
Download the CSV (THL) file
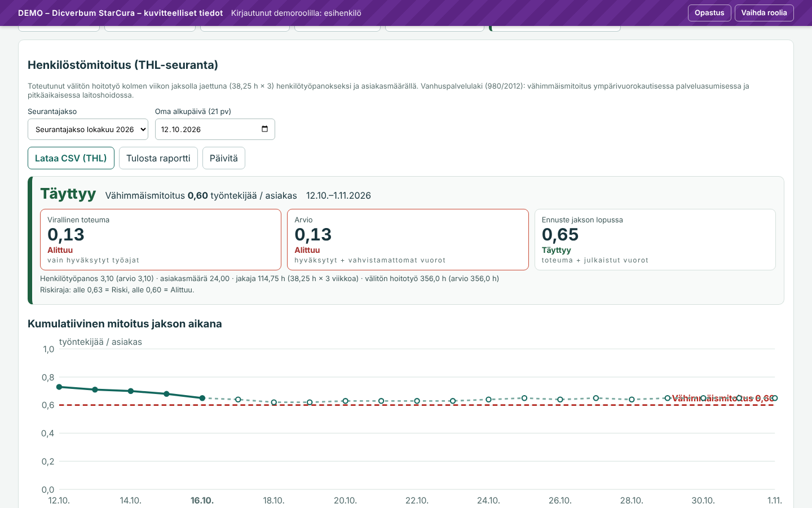click(71, 158)
